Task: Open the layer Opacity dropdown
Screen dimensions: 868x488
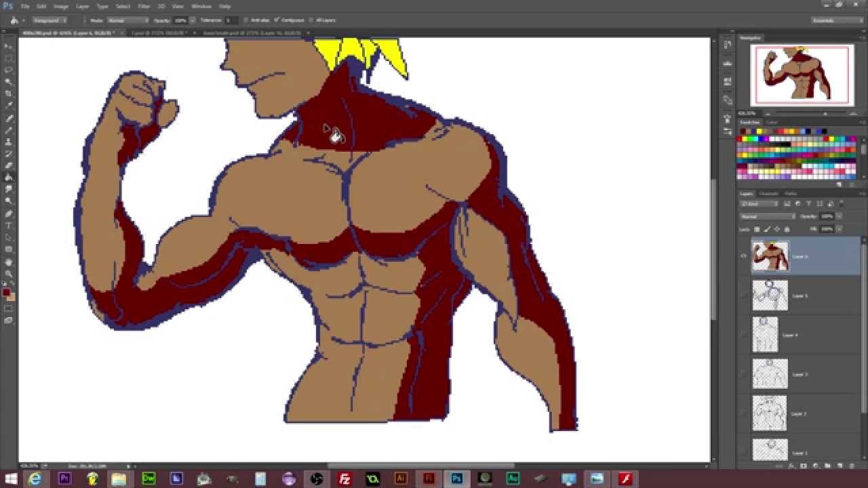Action: click(839, 216)
